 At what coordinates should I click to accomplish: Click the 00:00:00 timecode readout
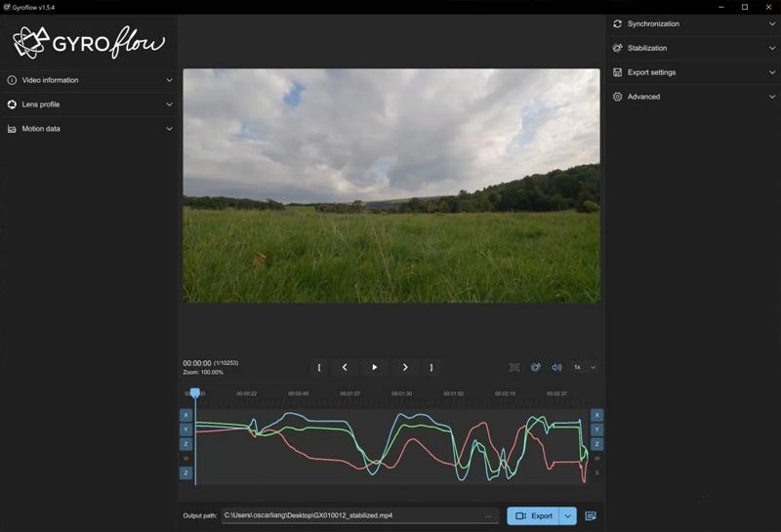coord(197,363)
